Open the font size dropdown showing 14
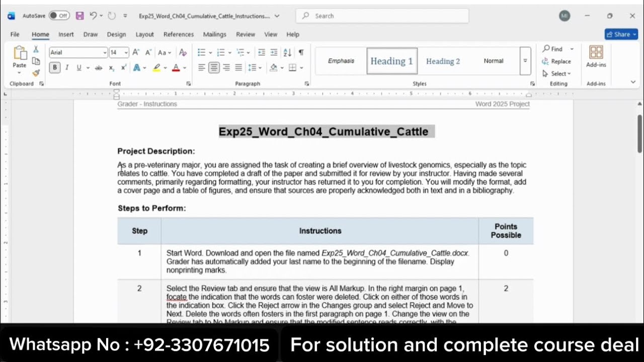The width and height of the screenshot is (644, 362). pyautogui.click(x=126, y=52)
